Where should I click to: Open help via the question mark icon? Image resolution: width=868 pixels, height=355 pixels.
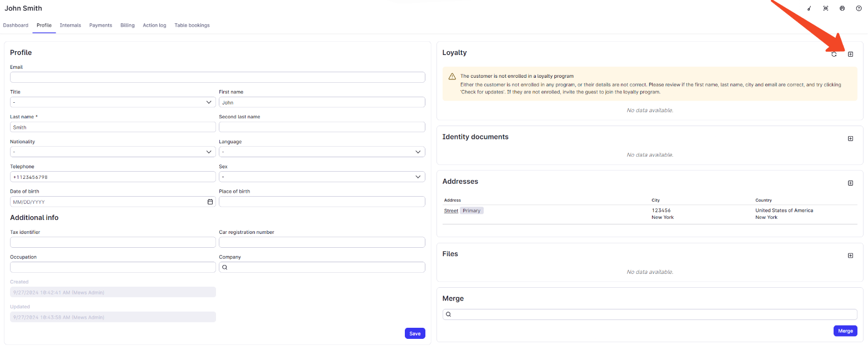(859, 8)
